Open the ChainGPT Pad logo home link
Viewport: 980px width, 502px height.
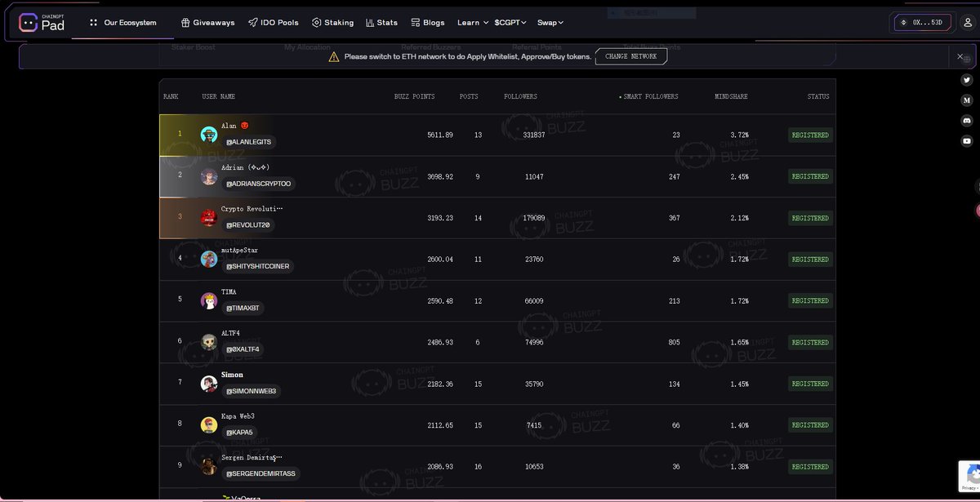point(42,22)
